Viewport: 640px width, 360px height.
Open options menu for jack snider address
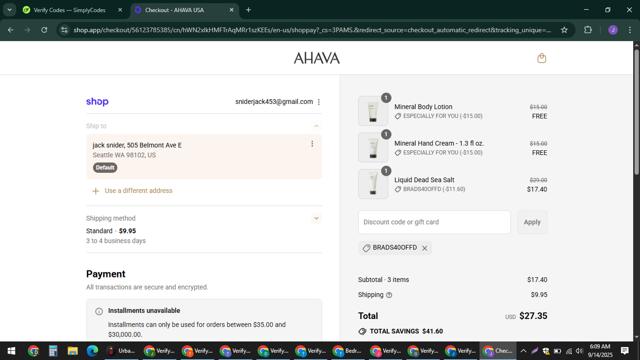pyautogui.click(x=312, y=144)
